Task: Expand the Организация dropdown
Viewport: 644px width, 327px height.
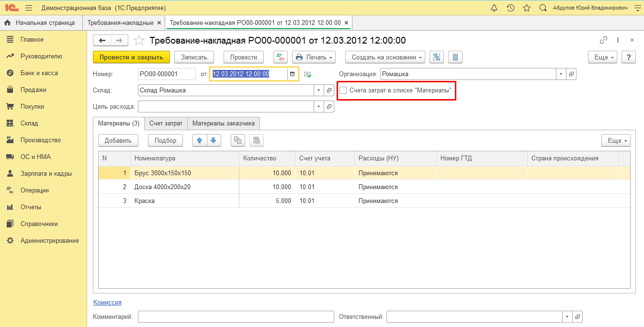Action: click(560, 74)
